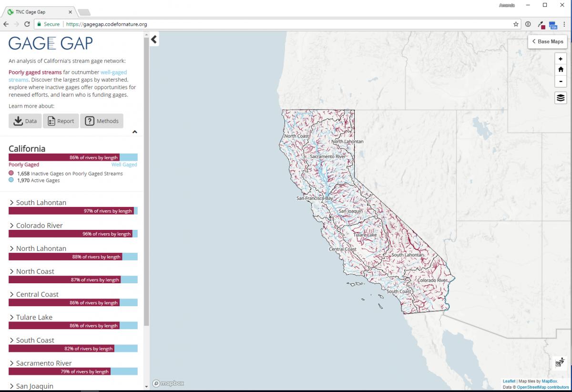Click the Gage Gap logo
The height and width of the screenshot is (392, 572).
[51, 43]
